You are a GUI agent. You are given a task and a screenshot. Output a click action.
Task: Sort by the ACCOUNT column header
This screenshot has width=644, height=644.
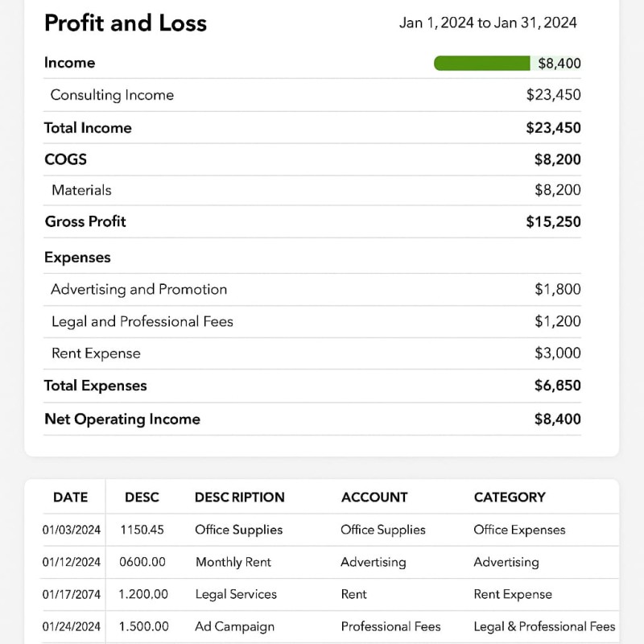point(374,497)
